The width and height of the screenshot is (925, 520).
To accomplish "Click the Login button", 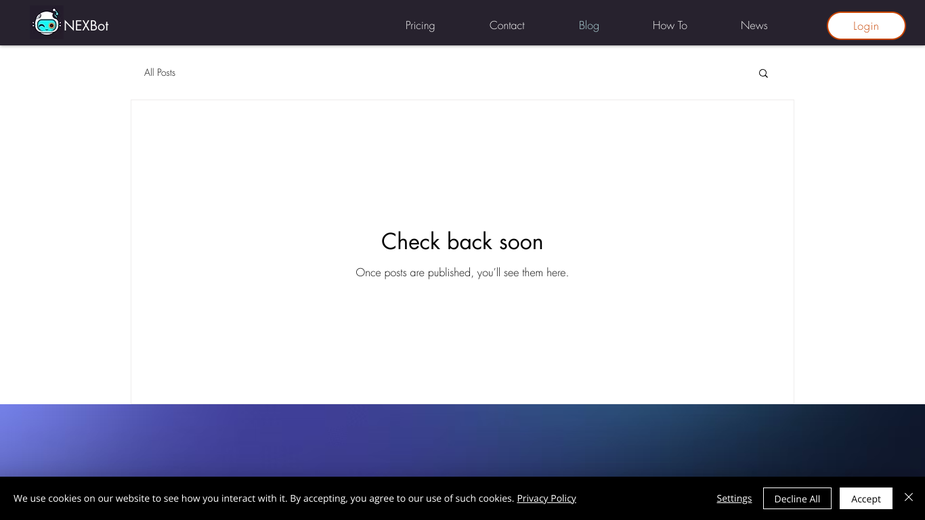I will click(866, 26).
